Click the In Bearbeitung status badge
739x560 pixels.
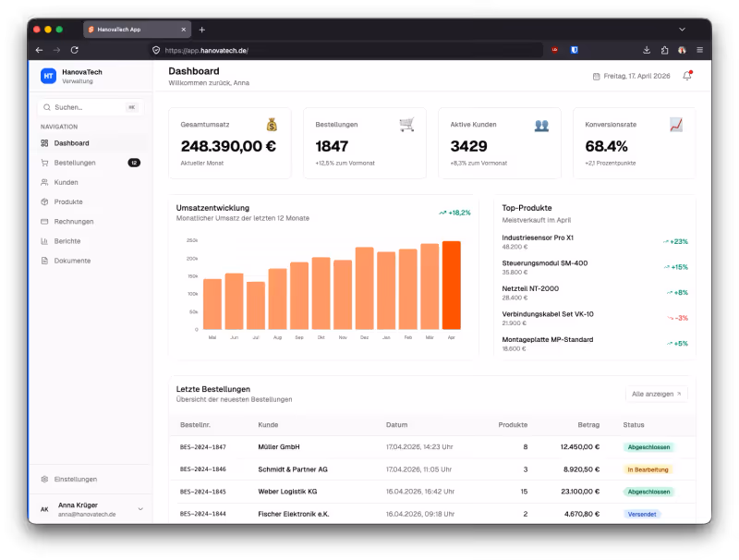648,470
